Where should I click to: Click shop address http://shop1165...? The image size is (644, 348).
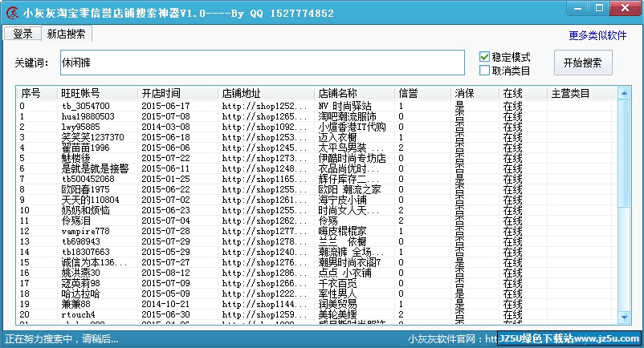coord(264,179)
